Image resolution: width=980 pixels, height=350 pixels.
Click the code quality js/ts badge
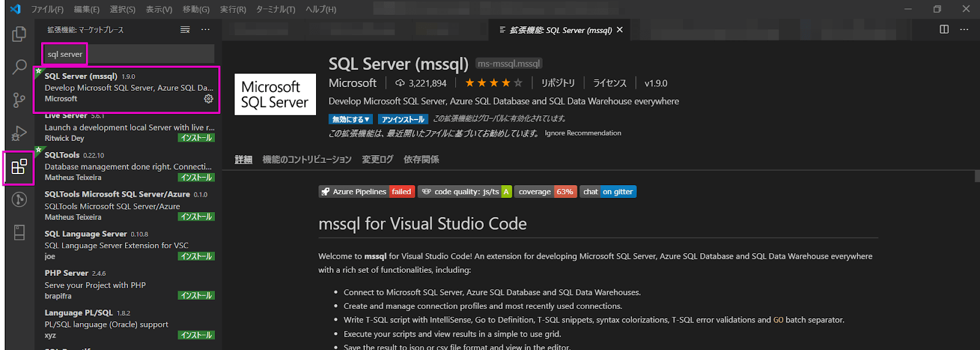click(465, 192)
